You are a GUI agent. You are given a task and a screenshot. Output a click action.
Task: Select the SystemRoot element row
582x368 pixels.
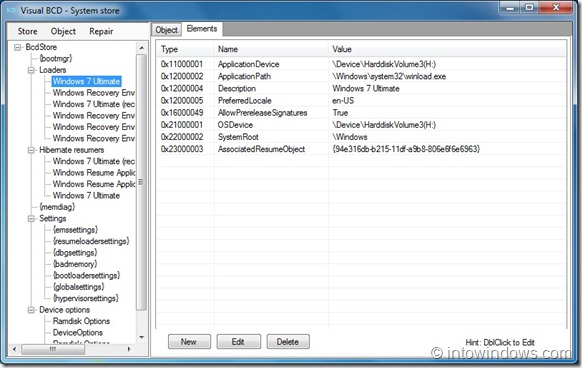coord(362,137)
